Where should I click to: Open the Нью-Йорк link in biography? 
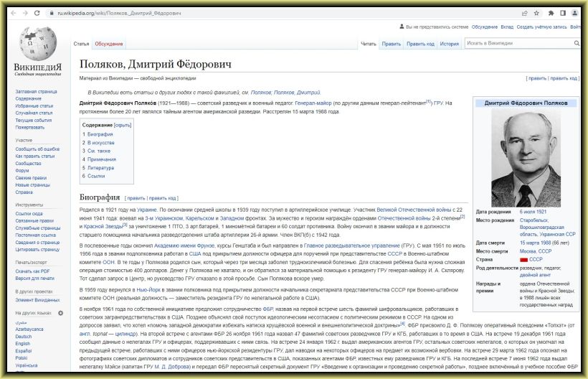(148, 290)
